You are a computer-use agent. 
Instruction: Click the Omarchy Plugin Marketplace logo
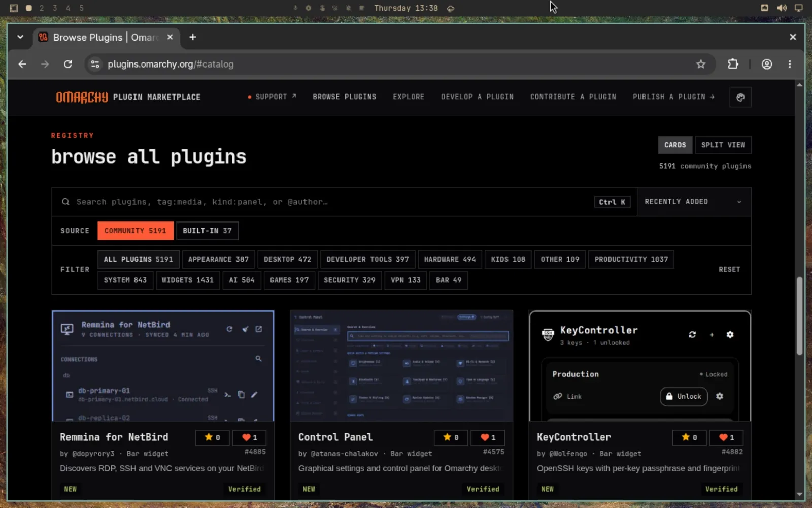128,97
